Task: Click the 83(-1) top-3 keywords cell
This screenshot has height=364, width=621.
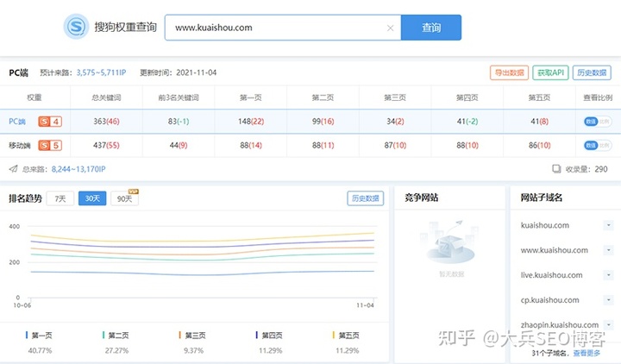Action: tap(179, 122)
